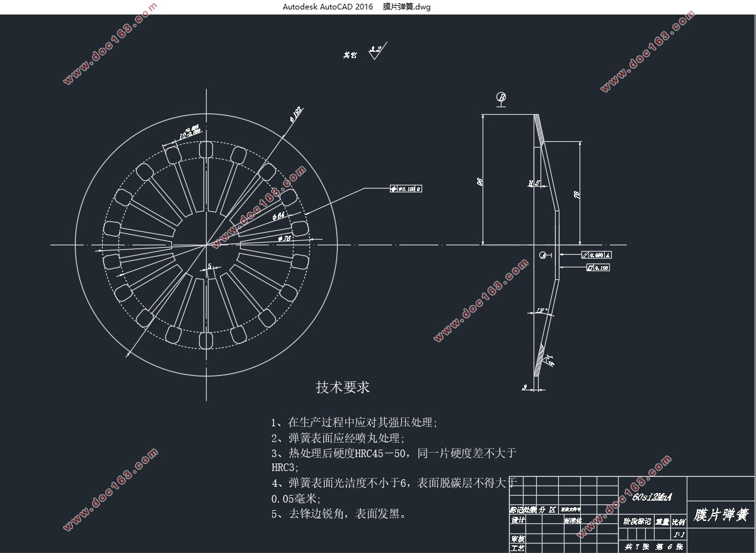Viewport: 756px width, 553px height.
Task: Select the φ192 diameter dimension
Action: pyautogui.click(x=295, y=114)
